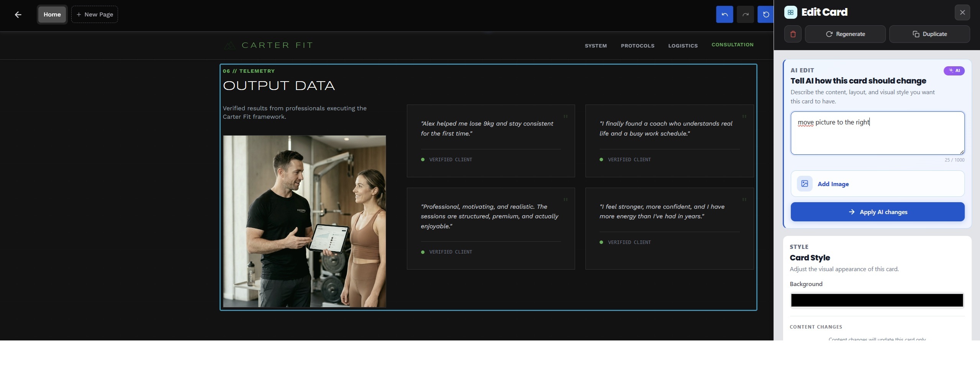Click the redo arrow button
The image size is (980, 373).
point(745,15)
